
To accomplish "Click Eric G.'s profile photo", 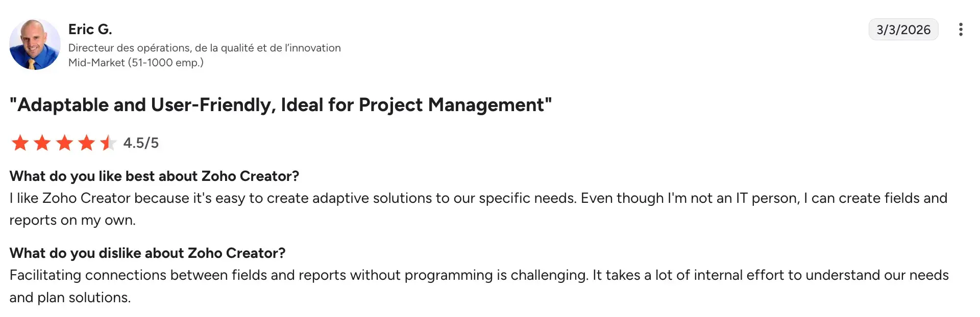I will tap(35, 44).
